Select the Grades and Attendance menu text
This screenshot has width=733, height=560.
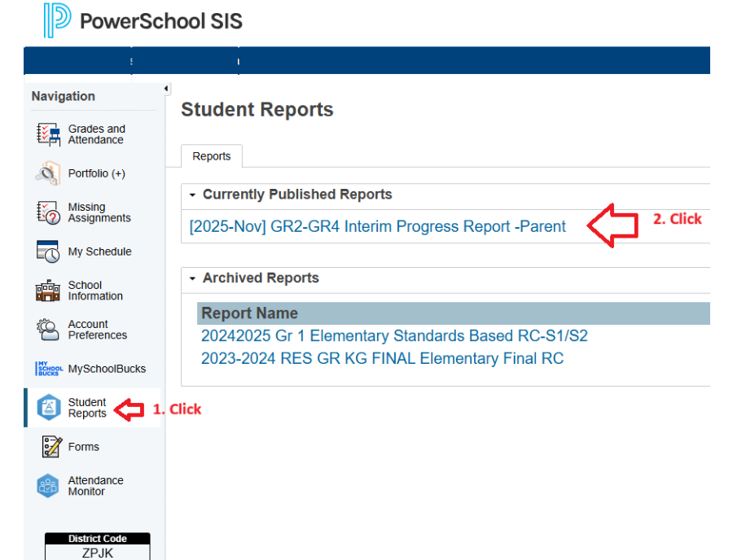click(96, 134)
